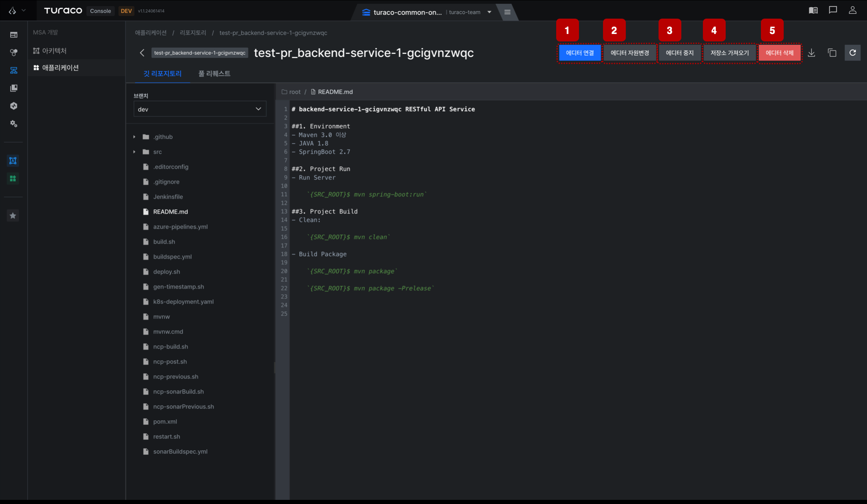Open the gen-timestamp.sh file
The image size is (867, 504).
pos(179,286)
